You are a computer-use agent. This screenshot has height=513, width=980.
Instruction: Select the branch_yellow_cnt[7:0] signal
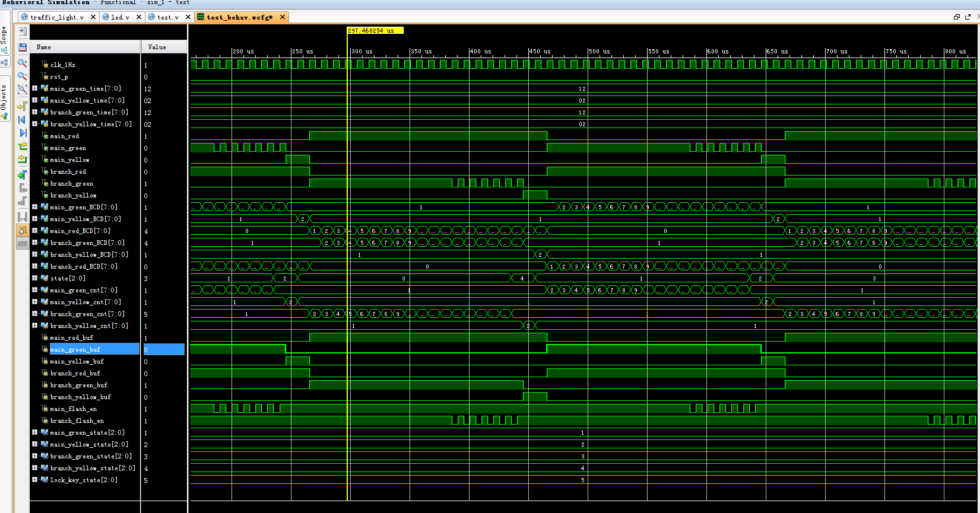click(x=89, y=326)
